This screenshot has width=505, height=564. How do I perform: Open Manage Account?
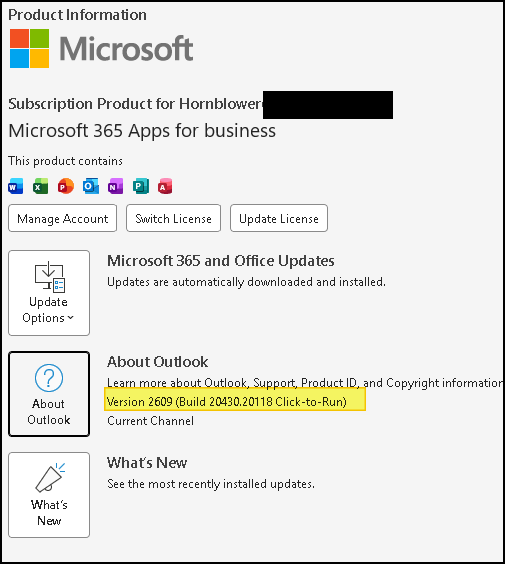pos(63,218)
